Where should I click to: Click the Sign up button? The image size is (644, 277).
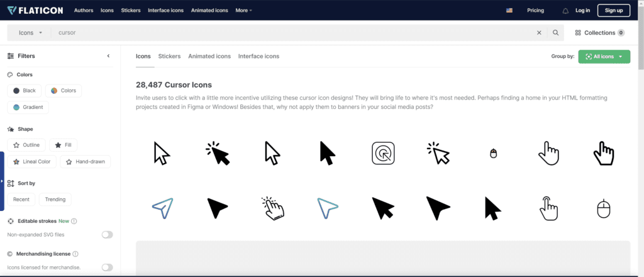tap(614, 10)
